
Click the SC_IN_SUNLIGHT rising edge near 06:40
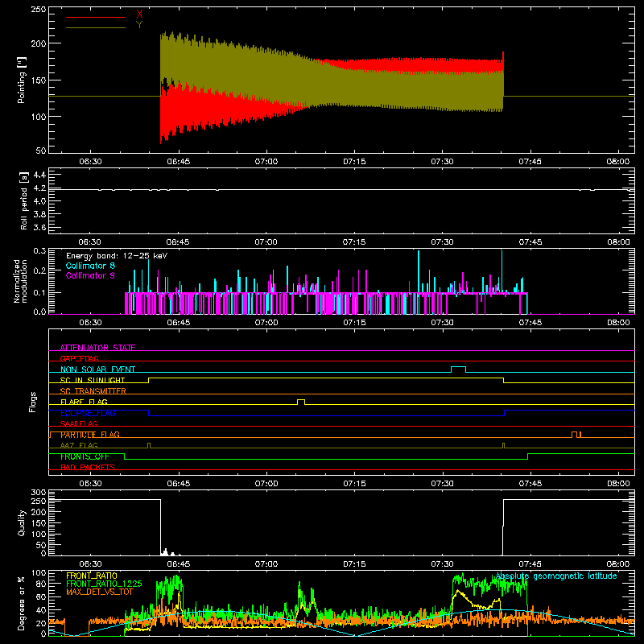pyautogui.click(x=149, y=380)
